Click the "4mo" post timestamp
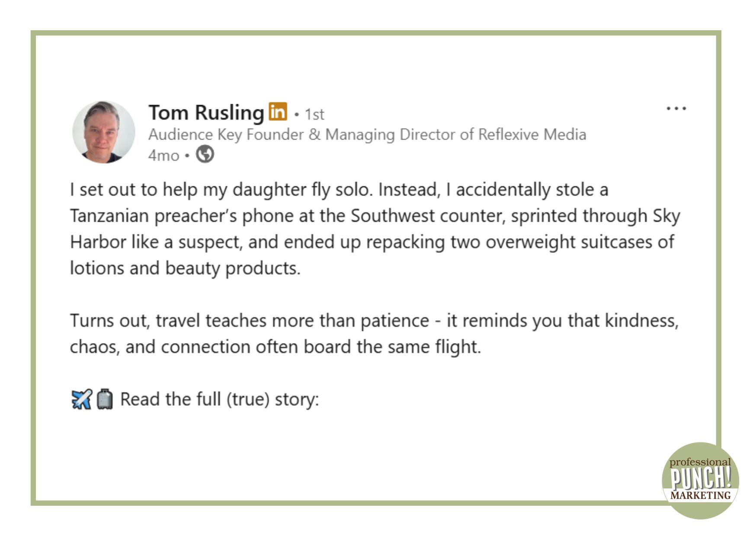Viewport: 756px width, 536px height. [163, 155]
